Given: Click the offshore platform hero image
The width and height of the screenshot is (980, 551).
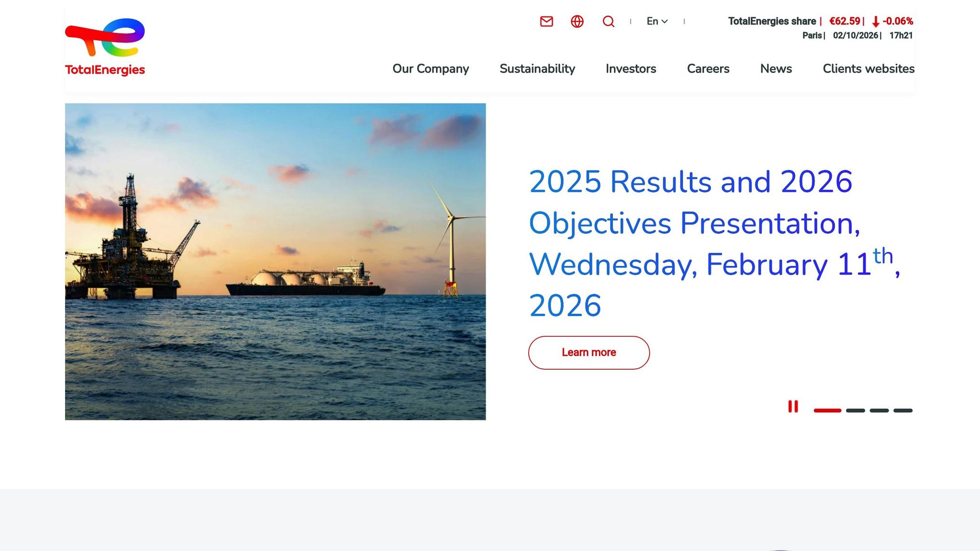Looking at the screenshot, I should 275,262.
